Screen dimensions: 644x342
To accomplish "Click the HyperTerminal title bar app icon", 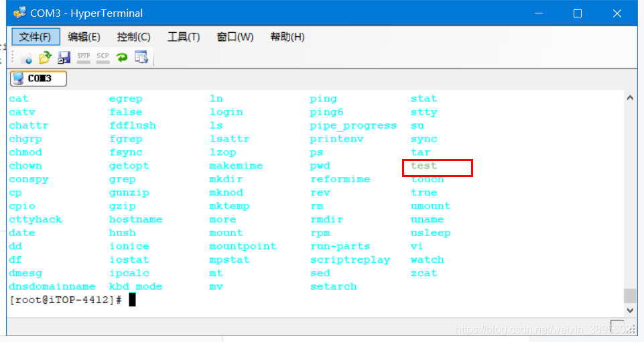I will click(x=19, y=13).
